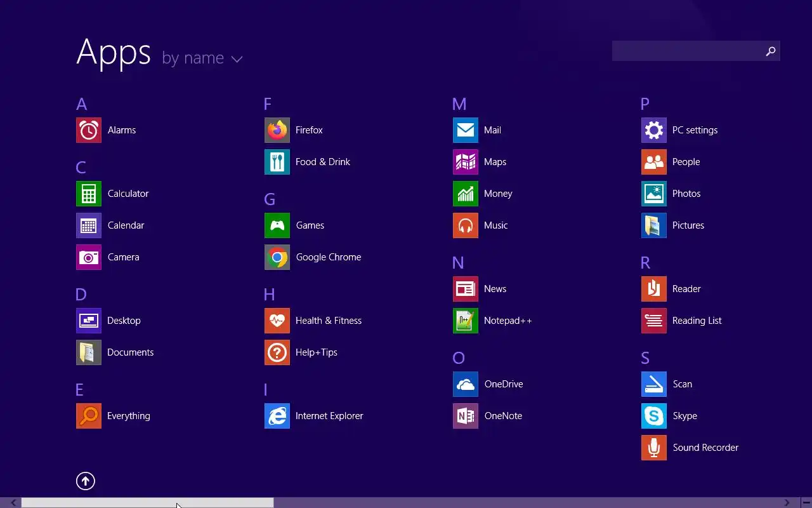Image resolution: width=812 pixels, height=508 pixels.
Task: Launch the Everything search icon
Action: [x=89, y=416]
